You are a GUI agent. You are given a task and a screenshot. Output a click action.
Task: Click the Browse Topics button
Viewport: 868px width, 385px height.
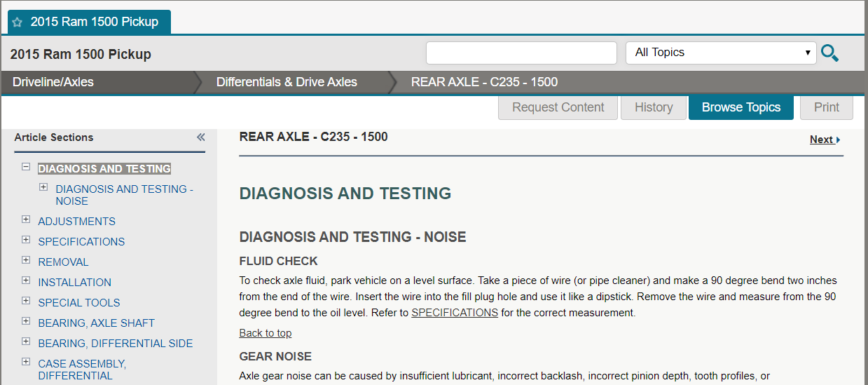[x=741, y=107]
